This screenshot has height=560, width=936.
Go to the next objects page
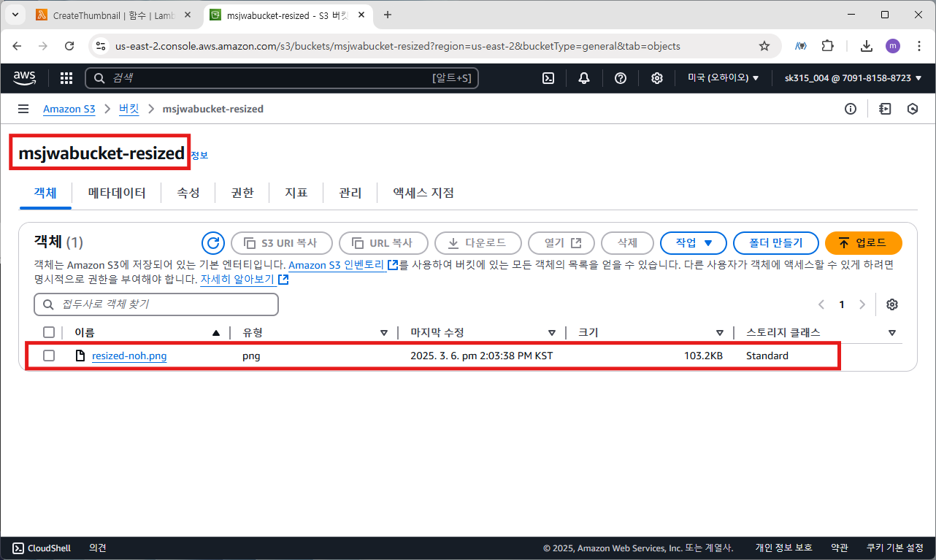[862, 304]
